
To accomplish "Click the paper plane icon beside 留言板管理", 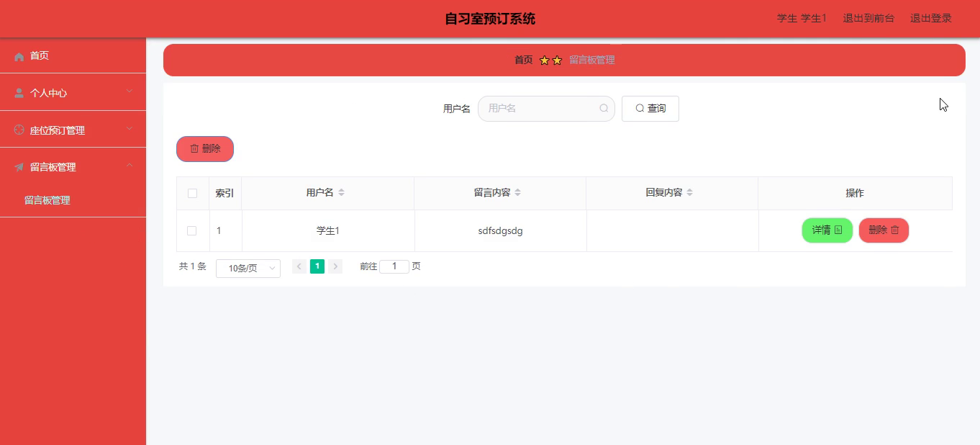I will [19, 167].
